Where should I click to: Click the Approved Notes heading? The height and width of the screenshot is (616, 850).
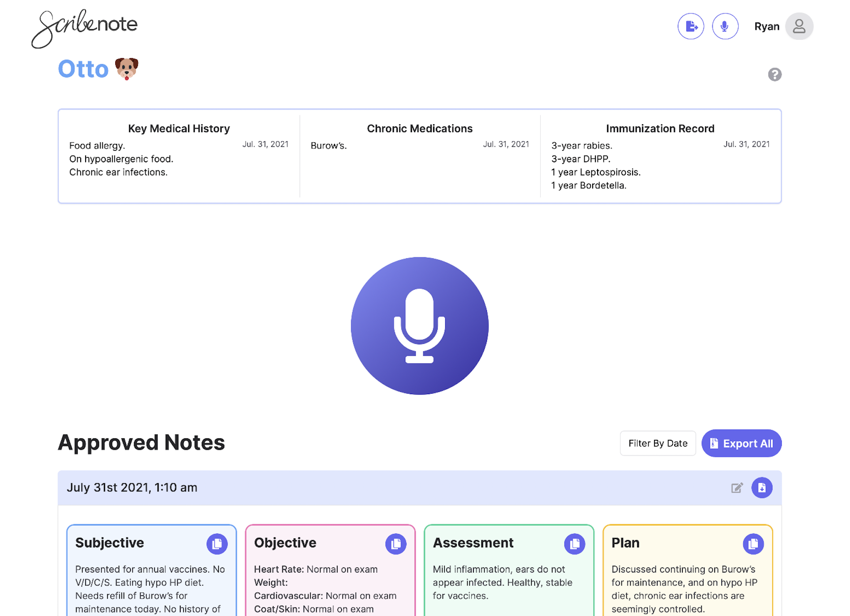141,442
